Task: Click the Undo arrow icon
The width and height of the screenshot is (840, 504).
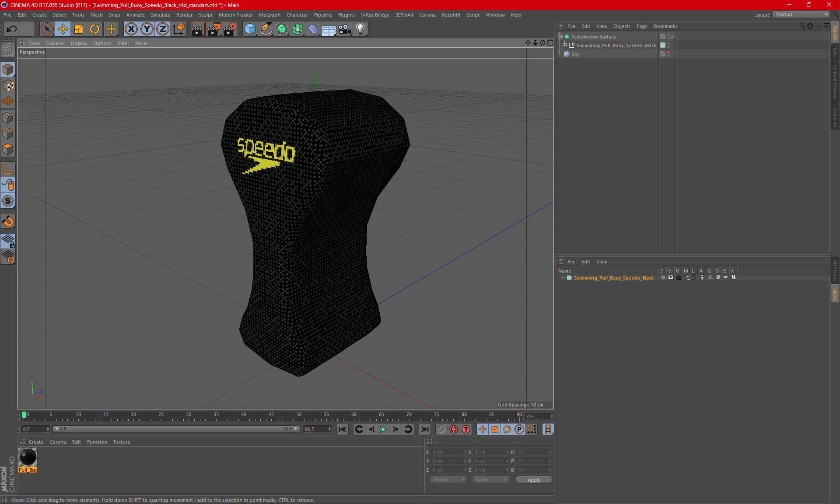Action: [x=11, y=29]
